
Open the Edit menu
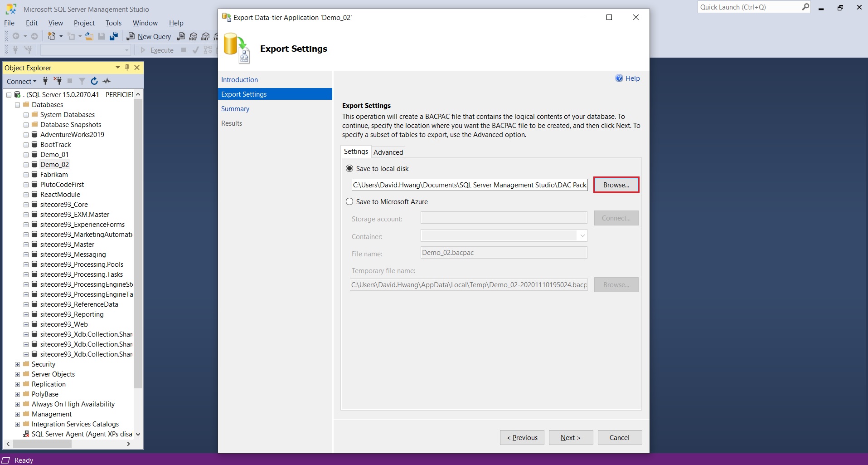(32, 23)
